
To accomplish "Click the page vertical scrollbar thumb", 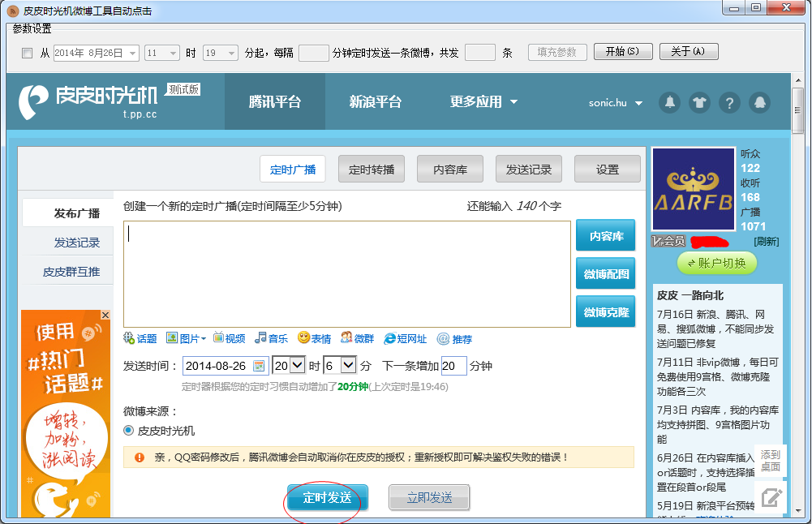I will click(797, 110).
